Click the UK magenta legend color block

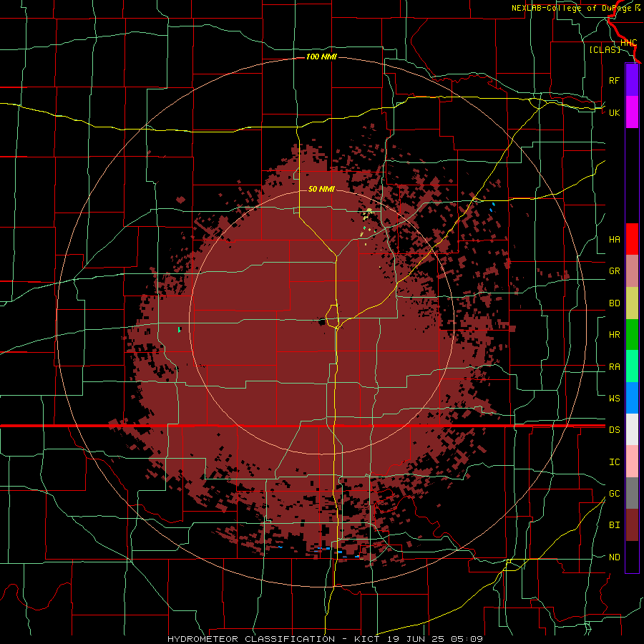coord(632,112)
